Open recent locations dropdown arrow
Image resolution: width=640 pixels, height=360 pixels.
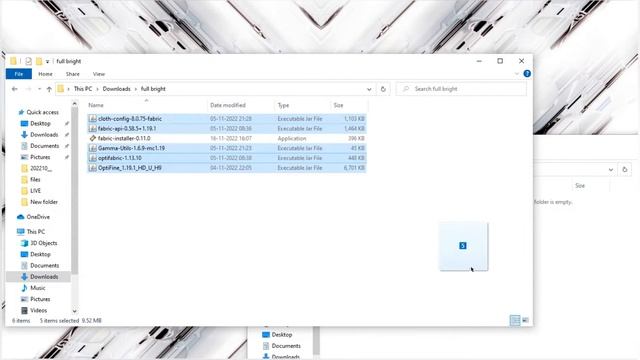39,89
